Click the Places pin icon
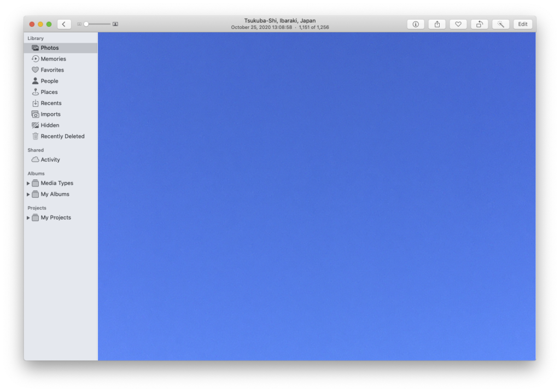This screenshot has width=560, height=392. click(x=36, y=92)
